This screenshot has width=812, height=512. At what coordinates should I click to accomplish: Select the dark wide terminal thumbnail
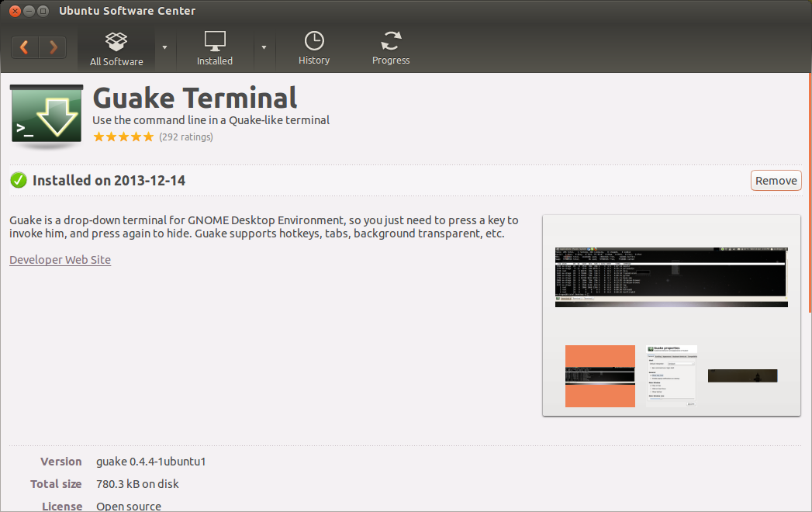pyautogui.click(x=743, y=375)
